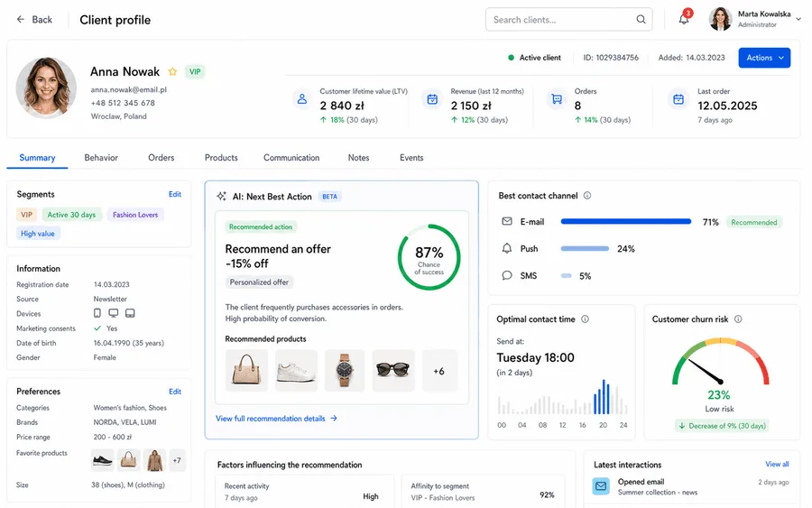Expand the +7 more favorite products
This screenshot has height=508, width=812.
pyautogui.click(x=177, y=460)
